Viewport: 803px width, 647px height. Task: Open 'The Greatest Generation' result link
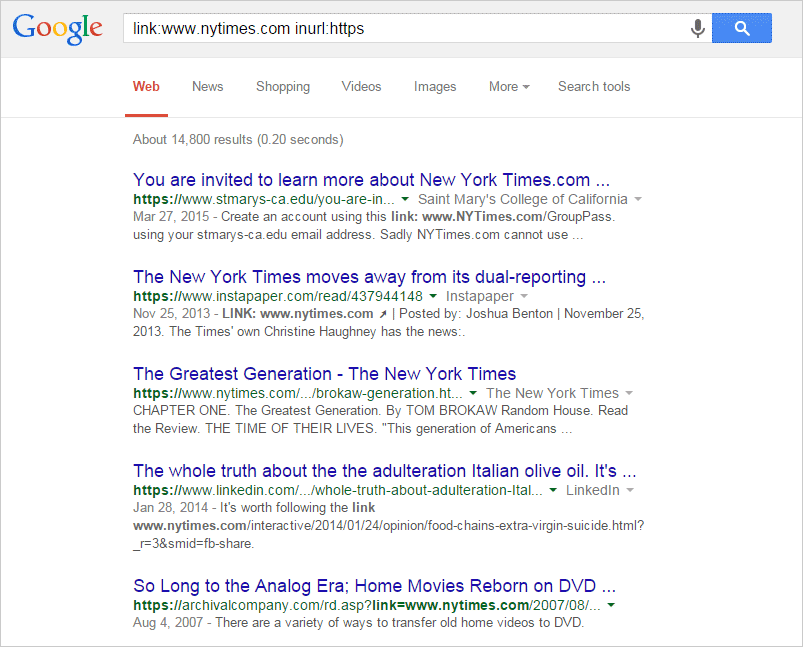[325, 374]
